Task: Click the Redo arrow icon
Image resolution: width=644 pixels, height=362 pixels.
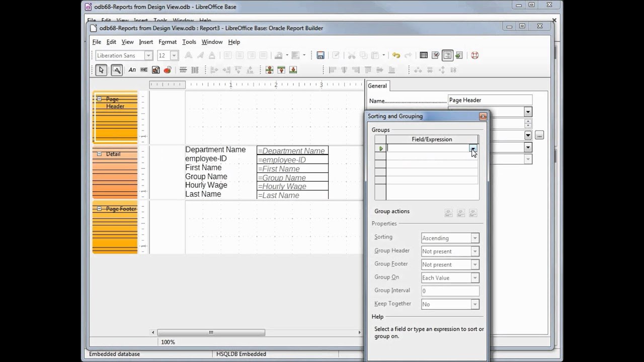Action: 408,55
